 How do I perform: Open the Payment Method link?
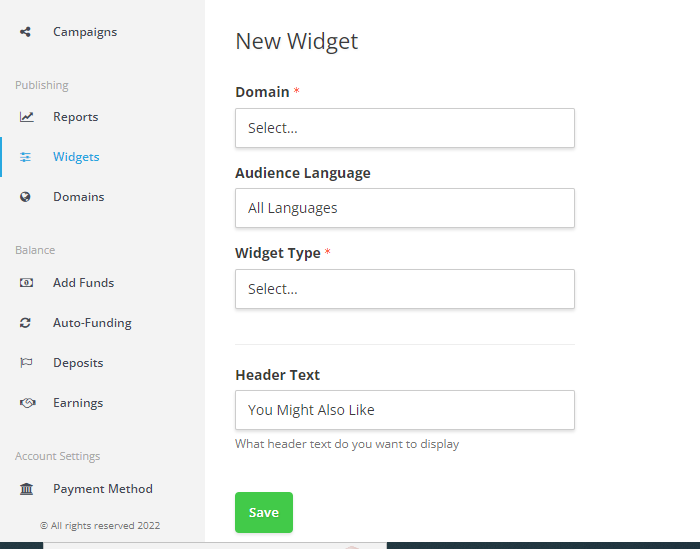point(102,489)
